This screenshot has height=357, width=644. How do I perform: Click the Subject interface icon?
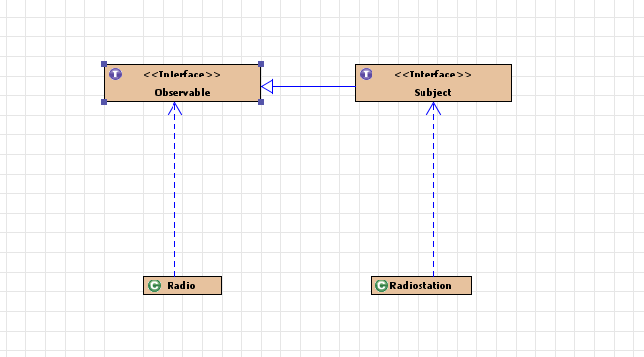click(x=366, y=75)
